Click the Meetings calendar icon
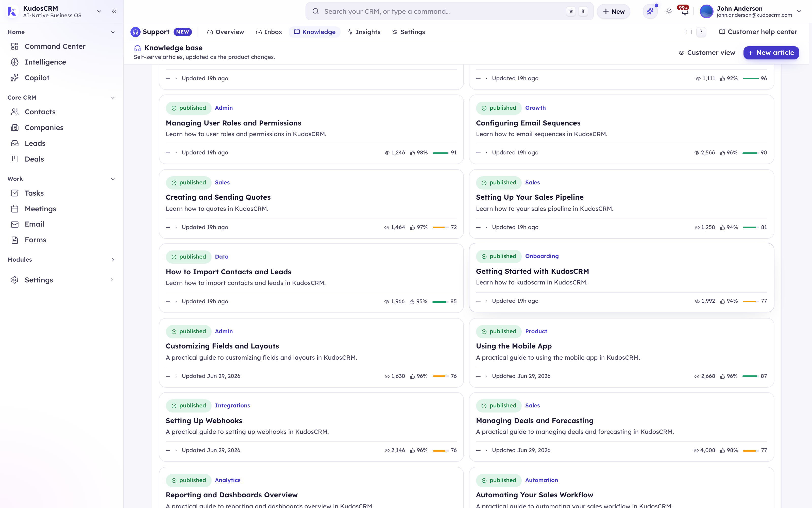Viewport: 812px width, 508px height. (x=15, y=209)
